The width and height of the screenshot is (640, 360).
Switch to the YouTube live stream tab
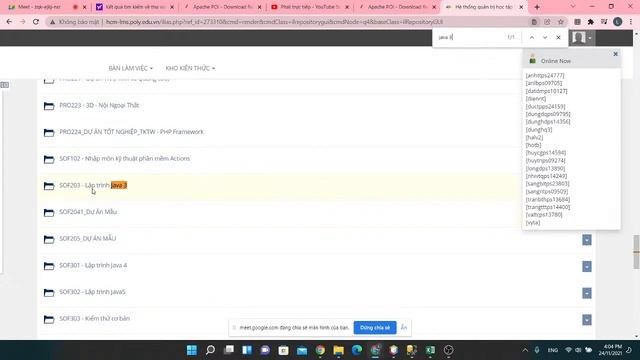[310, 7]
